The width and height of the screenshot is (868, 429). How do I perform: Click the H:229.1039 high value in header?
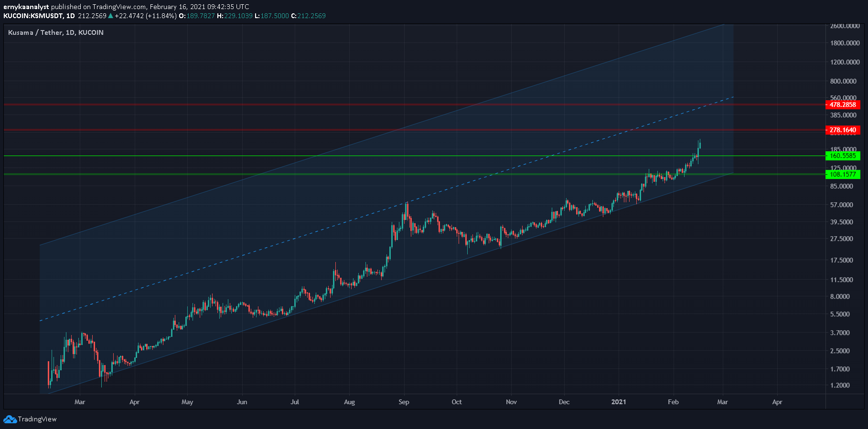point(235,16)
